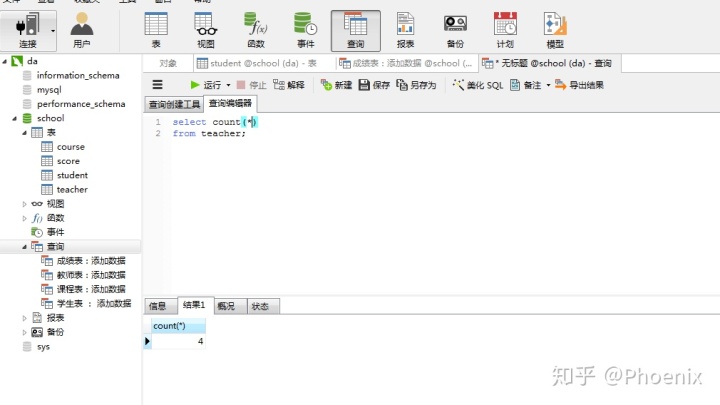Open the saved query 学生表 ： 添加数据
720x405 pixels.
coord(94,304)
